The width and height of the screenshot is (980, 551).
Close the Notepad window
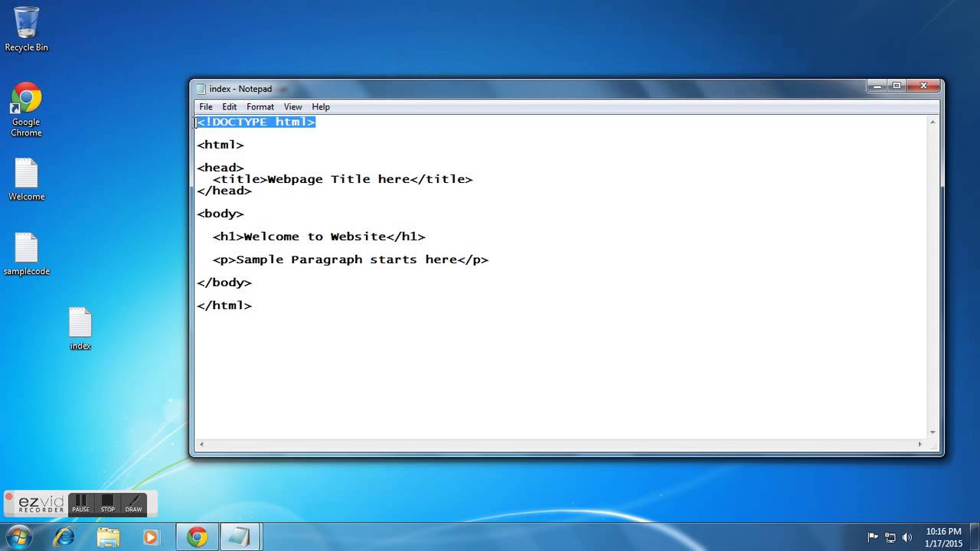pyautogui.click(x=924, y=86)
